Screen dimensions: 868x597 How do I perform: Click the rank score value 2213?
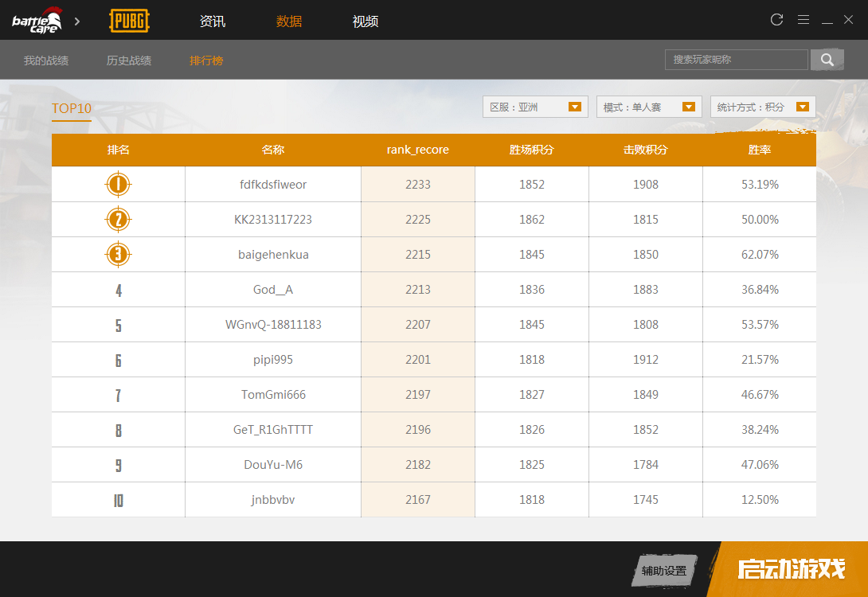418,290
